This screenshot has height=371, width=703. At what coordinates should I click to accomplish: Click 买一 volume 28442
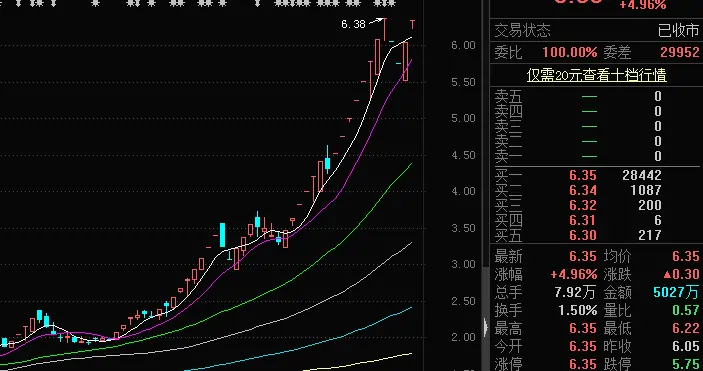642,175
